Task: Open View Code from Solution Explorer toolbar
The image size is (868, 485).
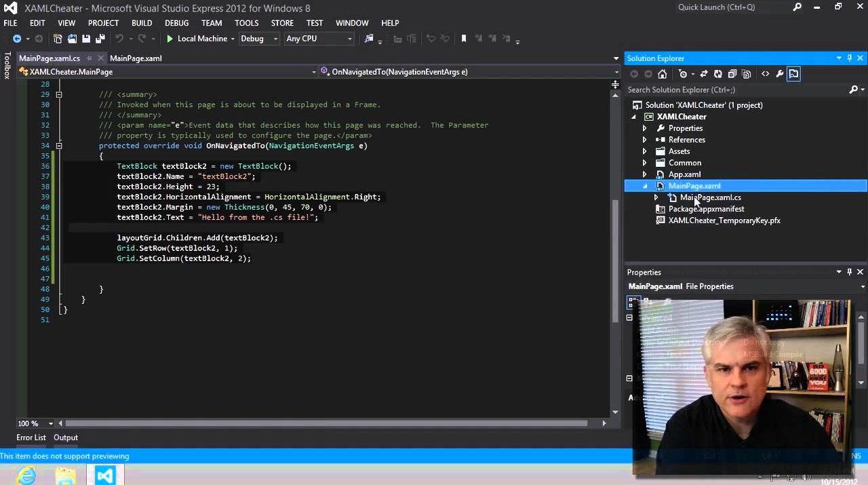Action: pyautogui.click(x=766, y=74)
